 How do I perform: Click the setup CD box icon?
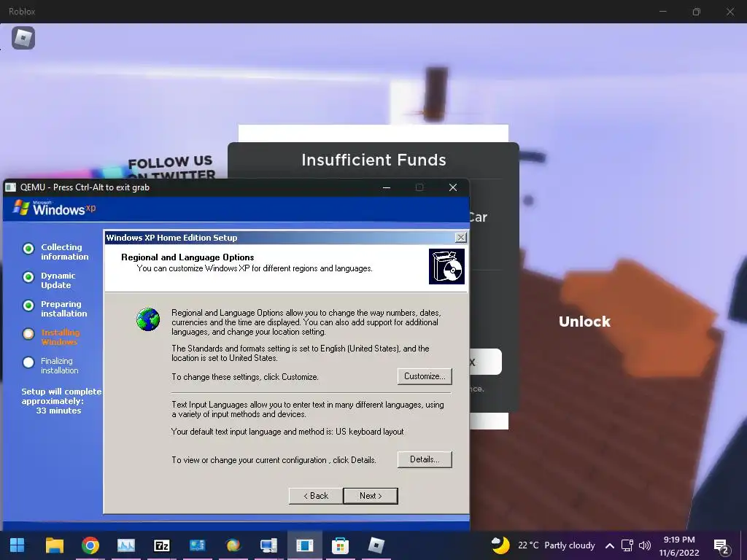[446, 267]
